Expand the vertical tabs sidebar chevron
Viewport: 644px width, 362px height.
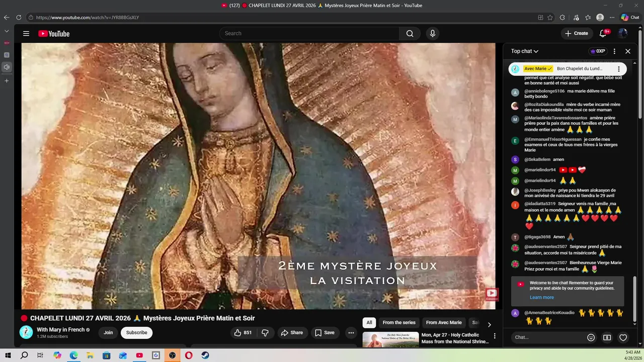(x=7, y=31)
